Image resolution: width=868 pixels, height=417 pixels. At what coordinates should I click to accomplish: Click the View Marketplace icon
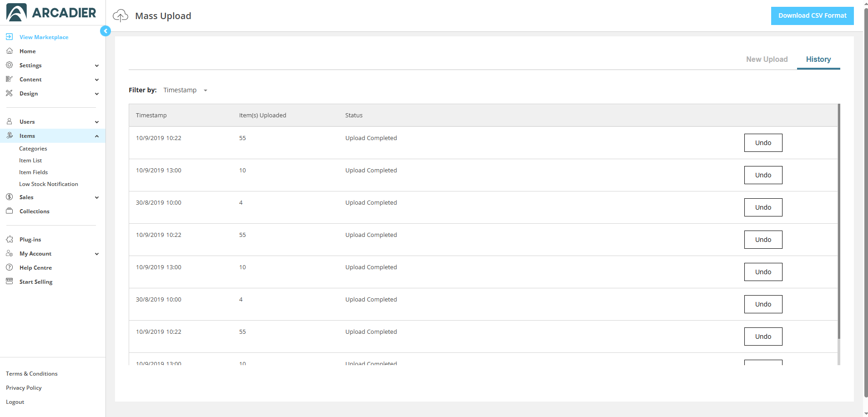[9, 37]
